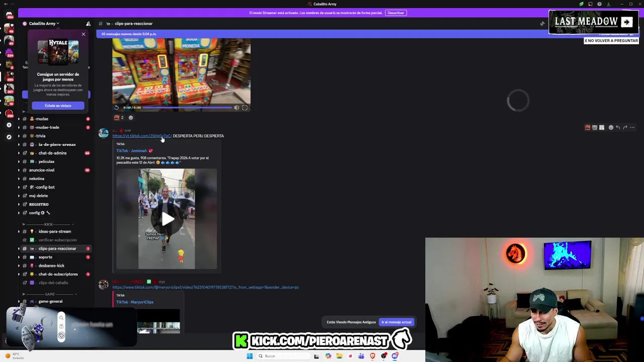Expand the Caballito Army server menu
The height and width of the screenshot is (362, 644).
[44, 24]
